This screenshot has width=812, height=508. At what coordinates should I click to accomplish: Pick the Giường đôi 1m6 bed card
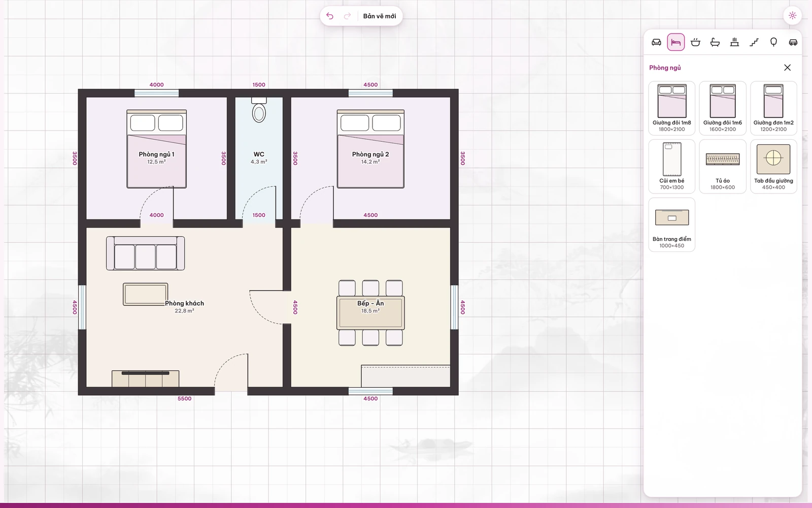pyautogui.click(x=723, y=108)
